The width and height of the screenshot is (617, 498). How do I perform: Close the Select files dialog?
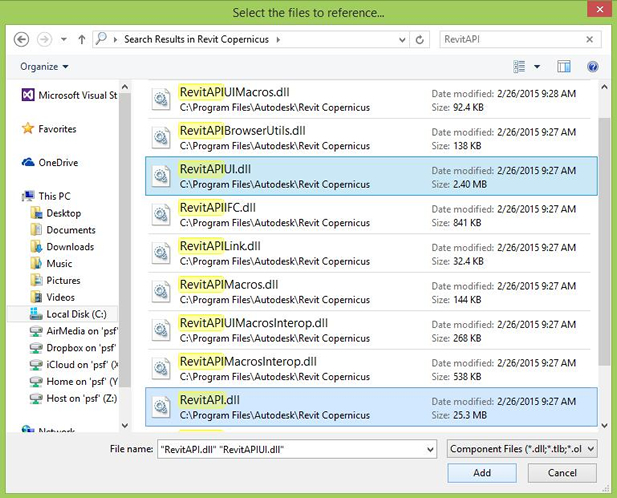599,9
